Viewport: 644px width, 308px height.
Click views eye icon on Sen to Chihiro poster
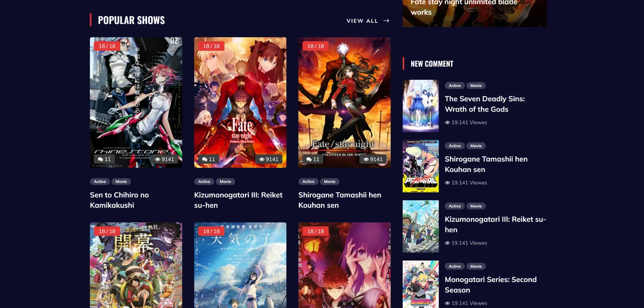(x=157, y=159)
